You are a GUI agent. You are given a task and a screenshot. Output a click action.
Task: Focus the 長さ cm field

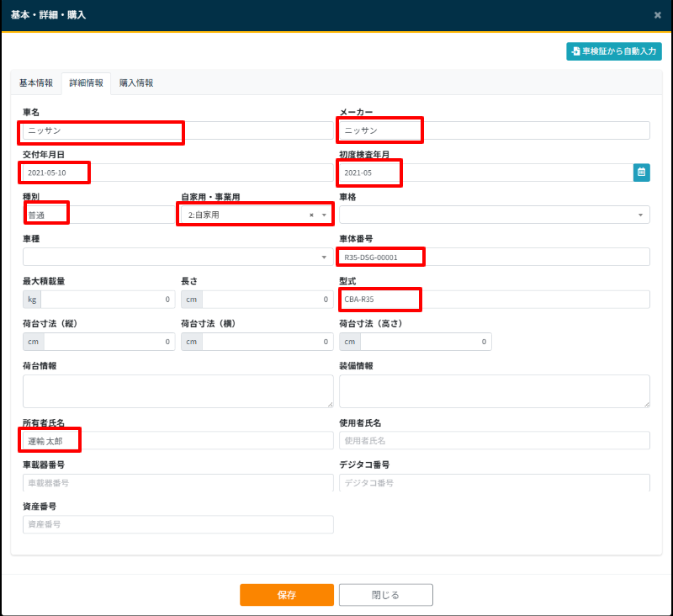268,300
